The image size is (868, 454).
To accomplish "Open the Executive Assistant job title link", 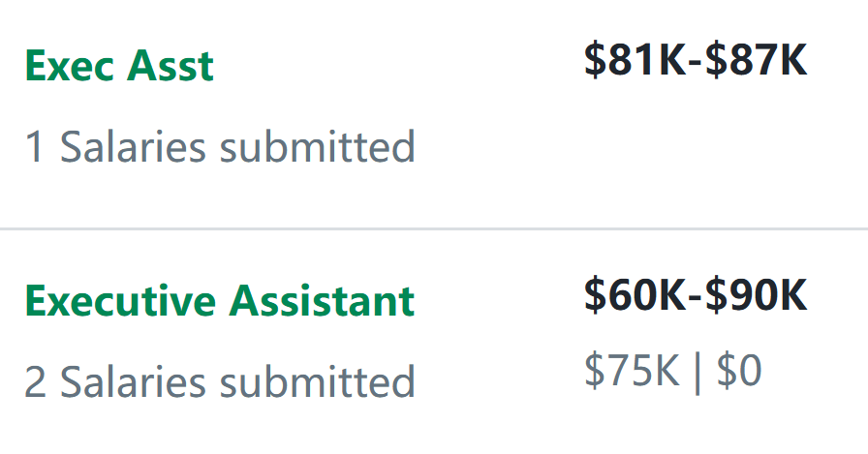I will click(x=220, y=301).
